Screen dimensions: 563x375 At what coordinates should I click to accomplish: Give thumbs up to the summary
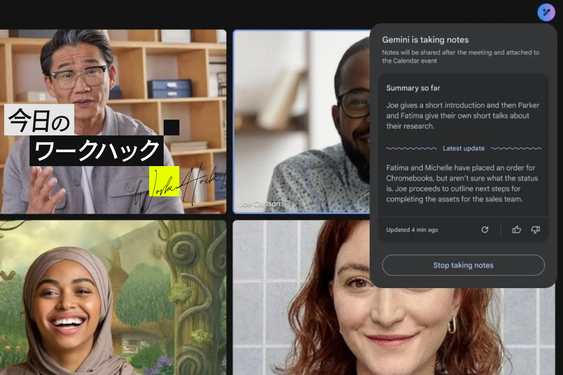[516, 230]
